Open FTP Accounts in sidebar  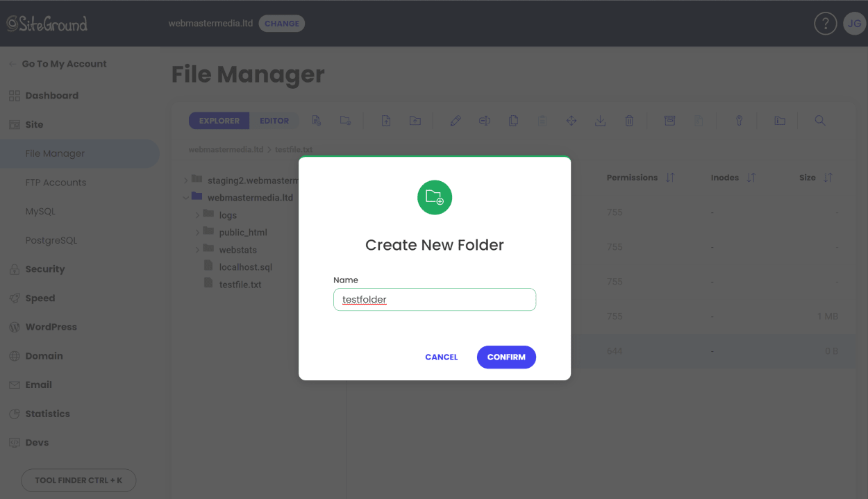pos(56,183)
